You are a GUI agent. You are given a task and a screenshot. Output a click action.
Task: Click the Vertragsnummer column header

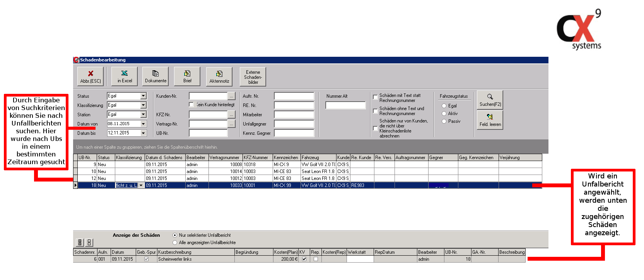click(225, 158)
